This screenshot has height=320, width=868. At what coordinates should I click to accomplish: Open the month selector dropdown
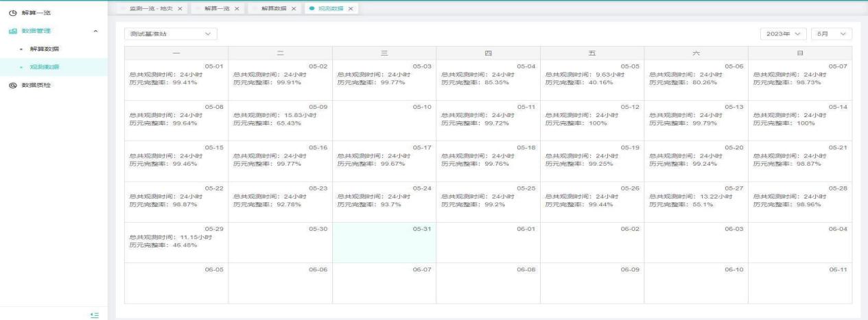(x=831, y=34)
